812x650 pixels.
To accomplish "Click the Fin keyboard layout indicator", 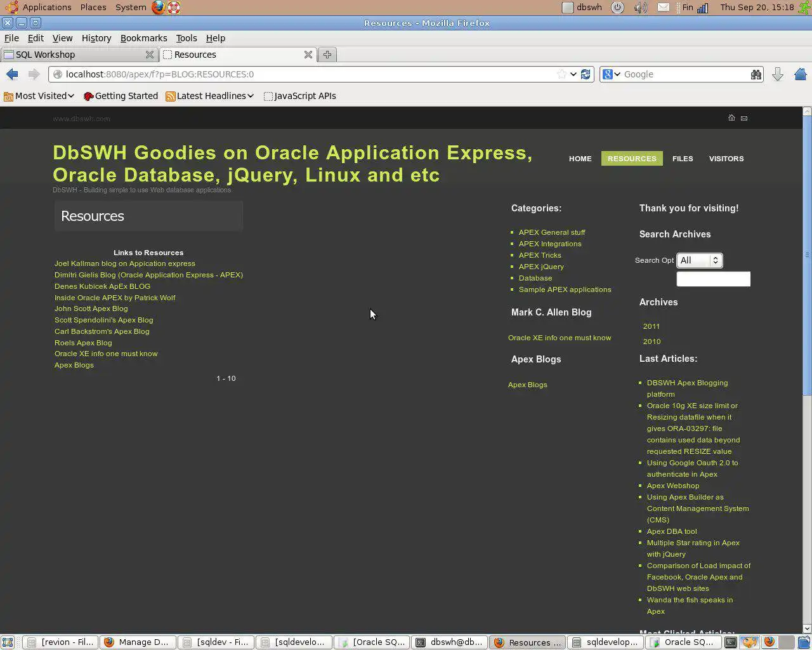I will click(x=688, y=8).
